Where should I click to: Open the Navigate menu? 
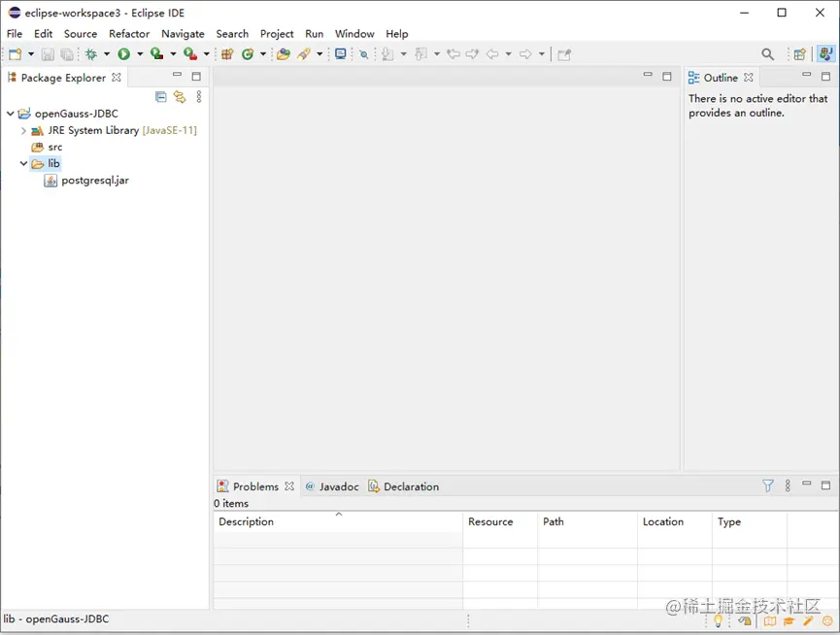tap(183, 34)
